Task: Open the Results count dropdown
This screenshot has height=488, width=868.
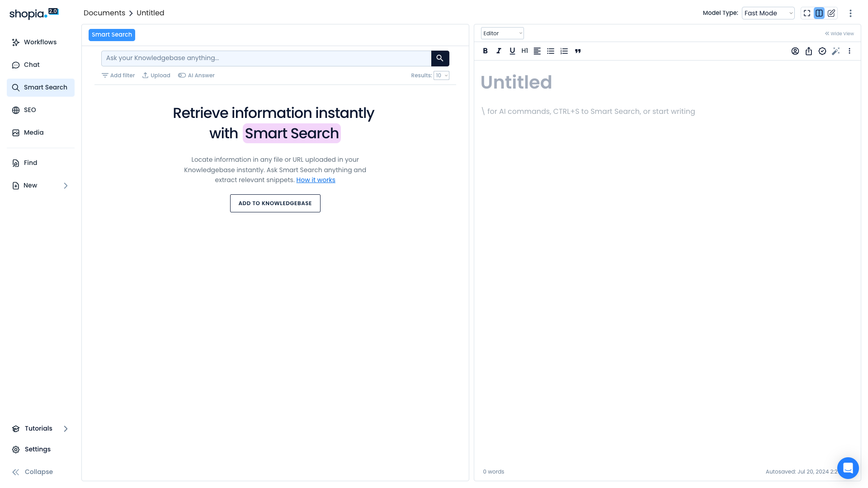Action: [x=441, y=75]
